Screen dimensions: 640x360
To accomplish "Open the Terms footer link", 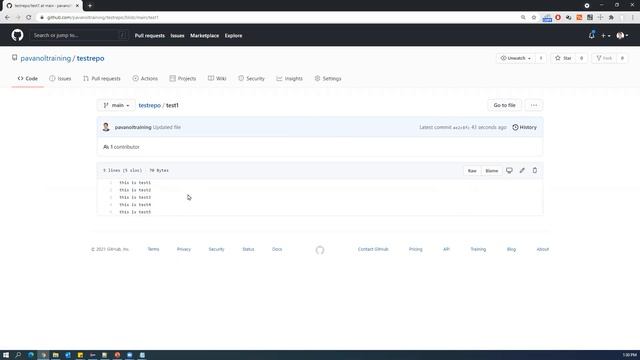I will pyautogui.click(x=153, y=249).
